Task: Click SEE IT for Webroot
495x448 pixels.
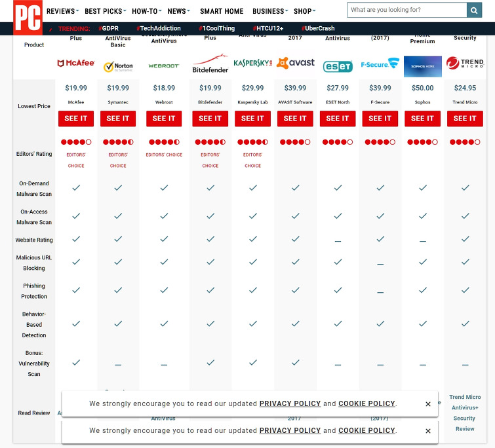Action: [x=164, y=119]
